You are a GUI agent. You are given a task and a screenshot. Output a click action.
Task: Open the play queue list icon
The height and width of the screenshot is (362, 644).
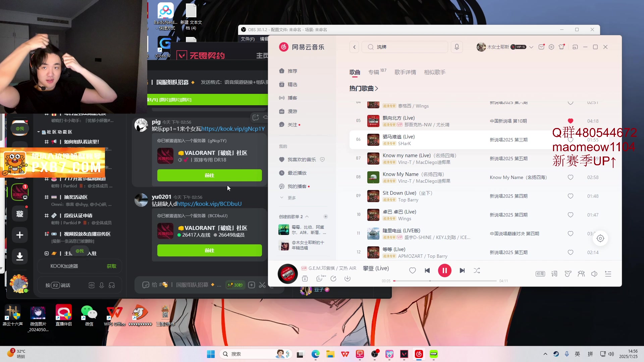click(x=608, y=274)
